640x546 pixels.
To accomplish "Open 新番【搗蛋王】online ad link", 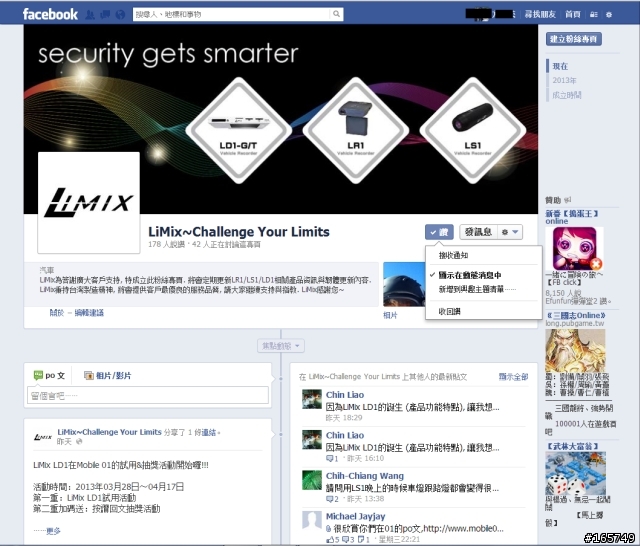I will 571,217.
